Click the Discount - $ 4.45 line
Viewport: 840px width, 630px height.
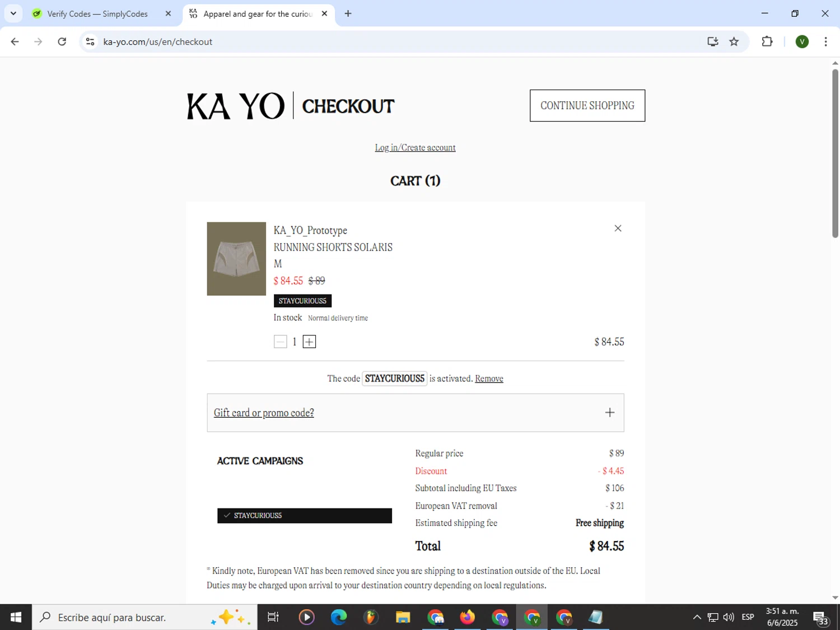520,471
